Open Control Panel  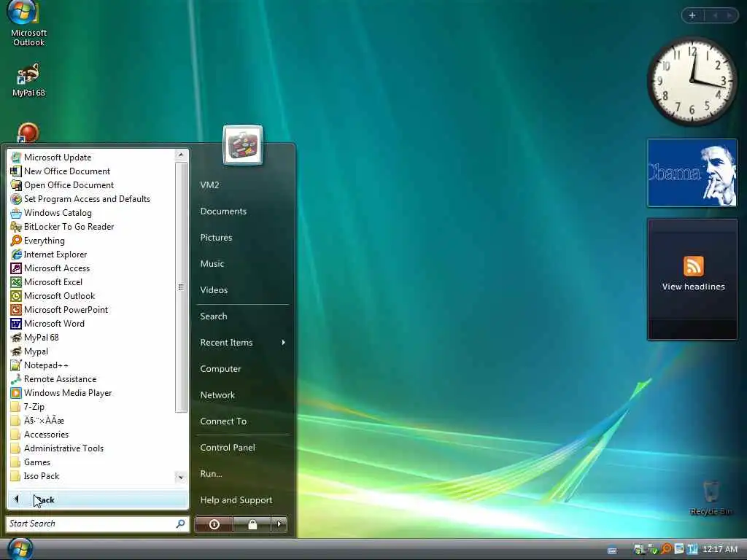[x=242, y=448]
